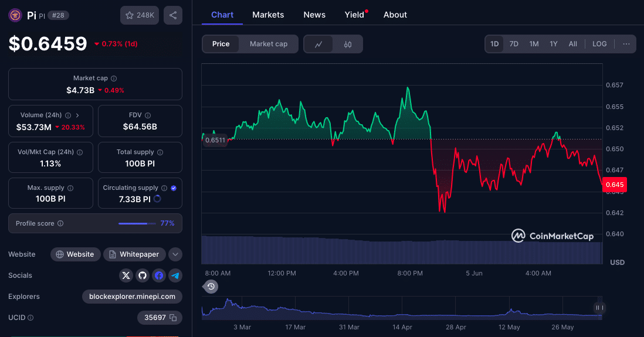Open the Chart tab
This screenshot has height=337, width=644.
point(222,15)
